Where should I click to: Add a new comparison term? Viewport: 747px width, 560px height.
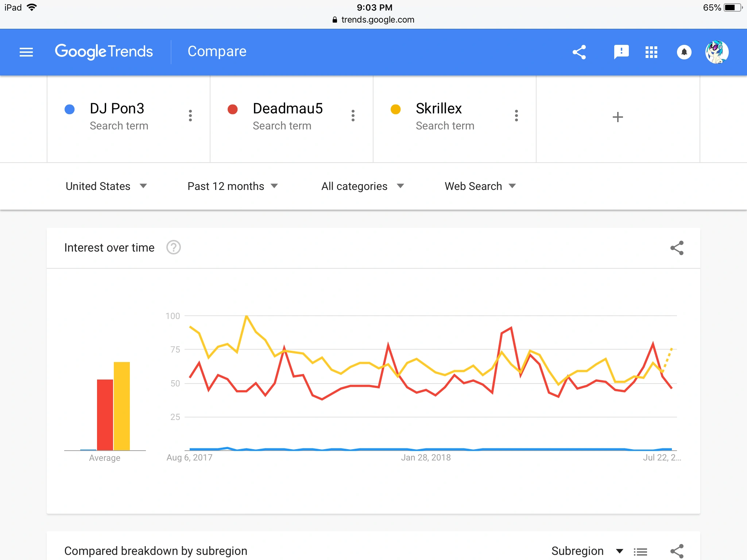coord(618,117)
